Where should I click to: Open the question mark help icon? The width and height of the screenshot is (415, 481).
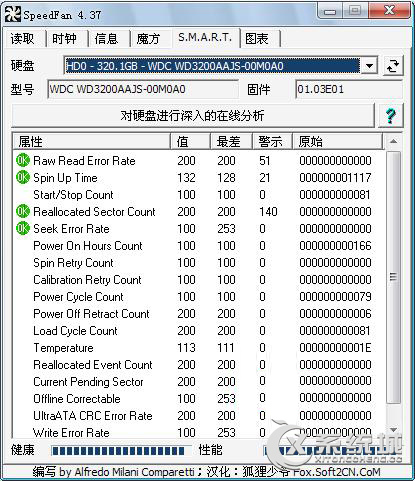tap(390, 116)
